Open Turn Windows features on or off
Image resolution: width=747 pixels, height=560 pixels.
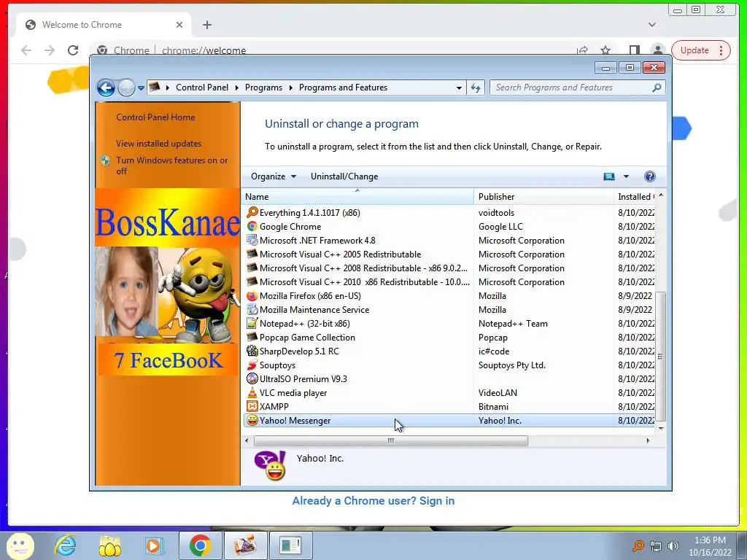(172, 166)
